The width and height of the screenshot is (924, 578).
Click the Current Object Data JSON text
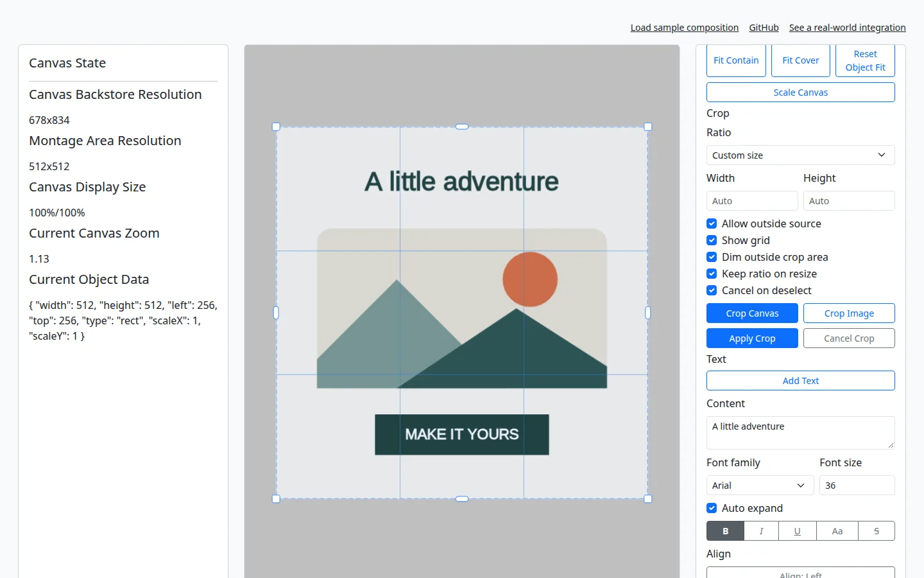(x=123, y=320)
